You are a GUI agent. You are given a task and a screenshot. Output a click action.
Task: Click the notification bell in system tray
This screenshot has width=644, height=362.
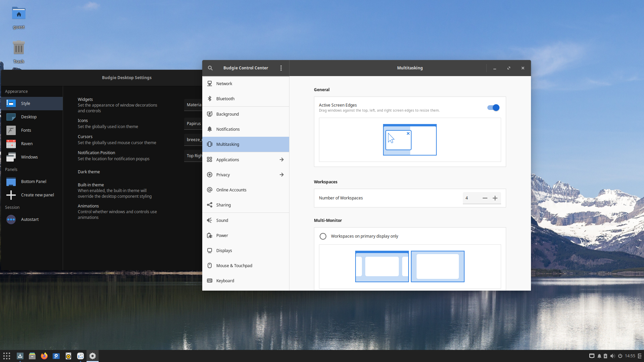tap(599, 356)
